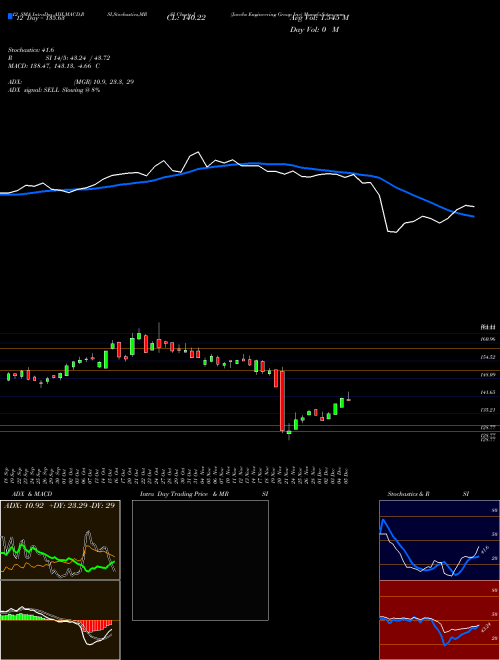Click the 135.21 price axis label
This screenshot has width=500, height=660.
(x=488, y=410)
